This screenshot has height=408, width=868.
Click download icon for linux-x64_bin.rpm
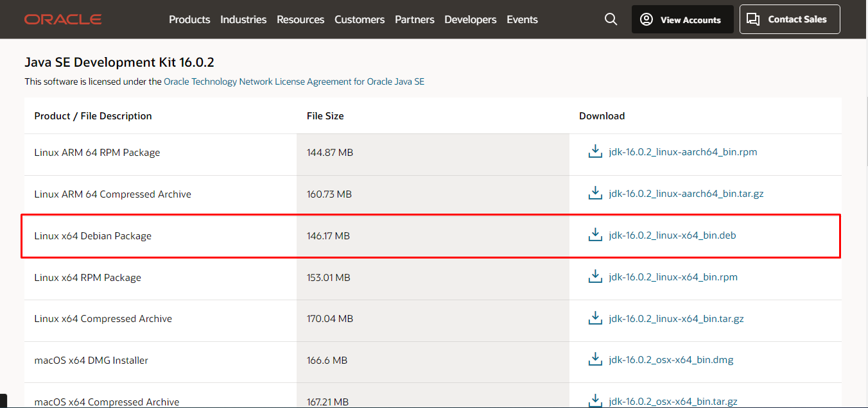(595, 277)
